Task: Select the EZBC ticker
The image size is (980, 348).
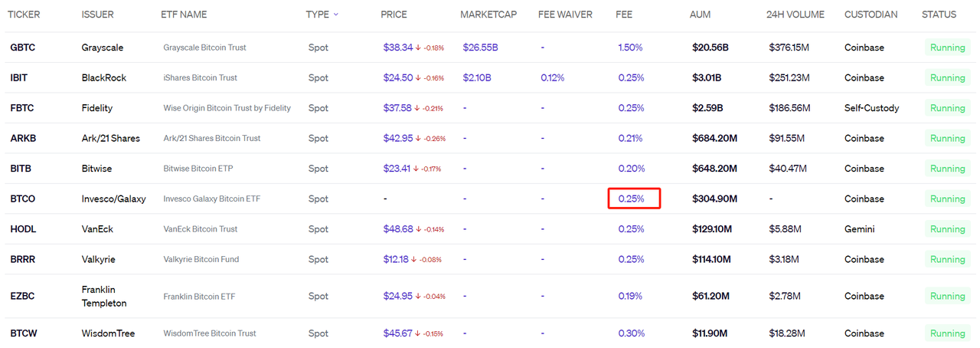Action: [x=22, y=296]
